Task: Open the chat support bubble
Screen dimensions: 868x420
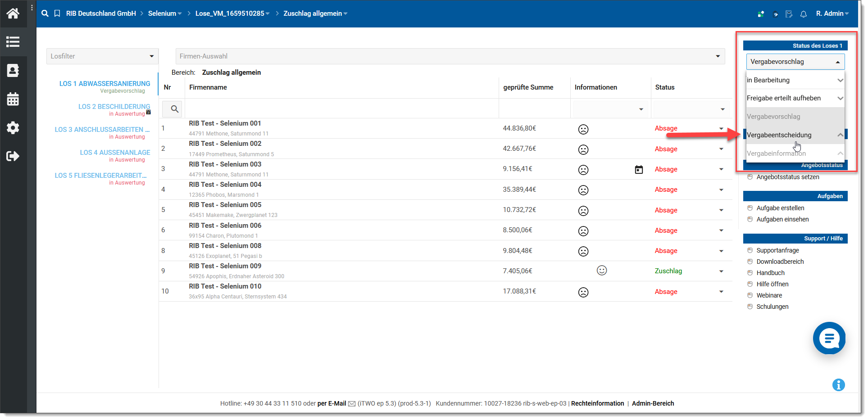Action: point(829,338)
